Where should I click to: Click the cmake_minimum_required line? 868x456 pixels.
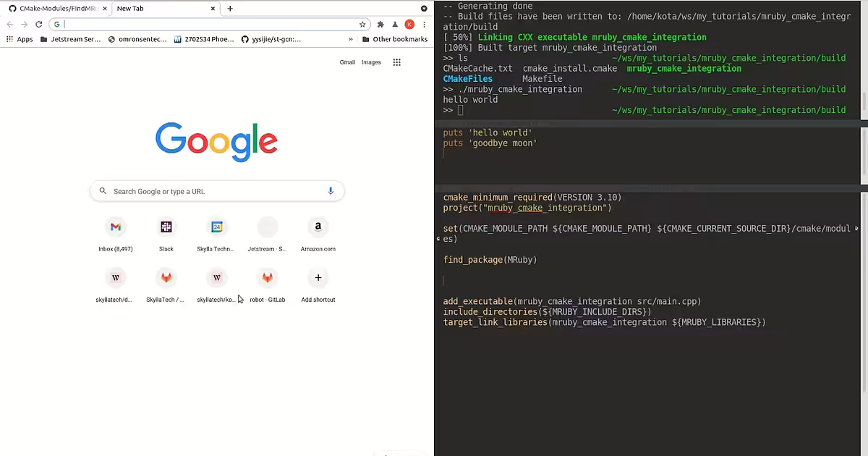(532, 198)
